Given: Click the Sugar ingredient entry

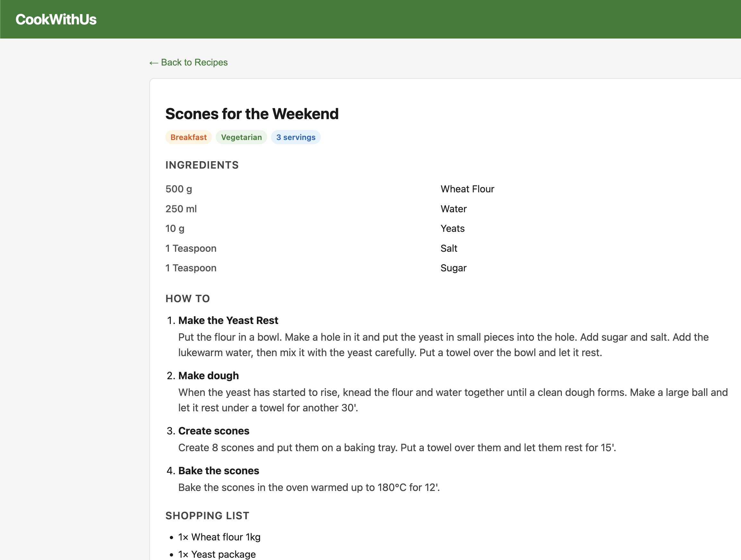Looking at the screenshot, I should [453, 268].
